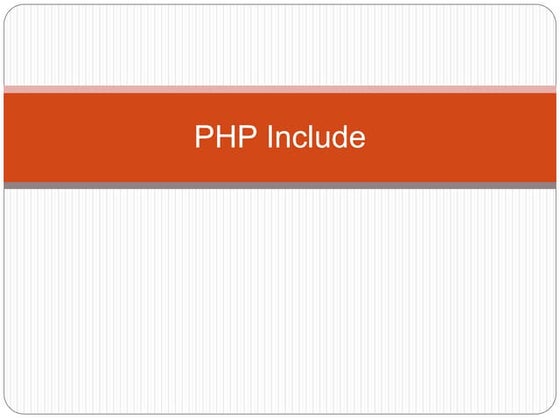Click the slide's rounded gray border outline
The width and height of the screenshot is (560, 420).
point(280,4)
